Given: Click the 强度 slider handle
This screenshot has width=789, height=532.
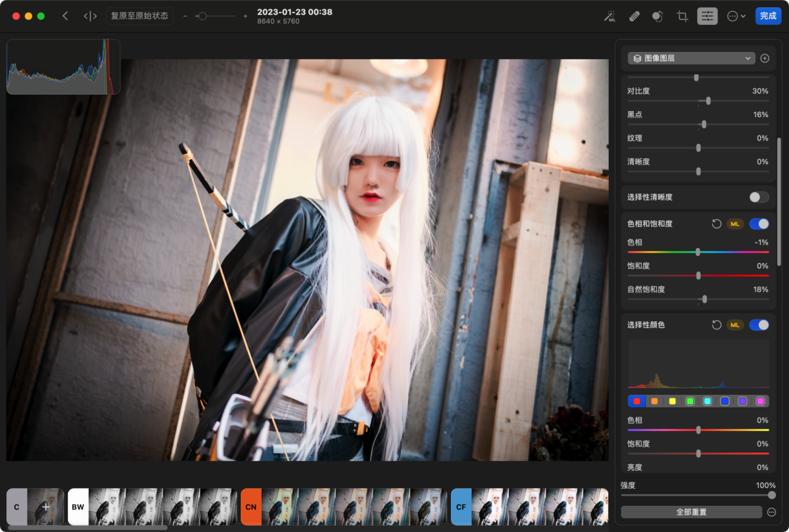Looking at the screenshot, I should click(x=771, y=495).
